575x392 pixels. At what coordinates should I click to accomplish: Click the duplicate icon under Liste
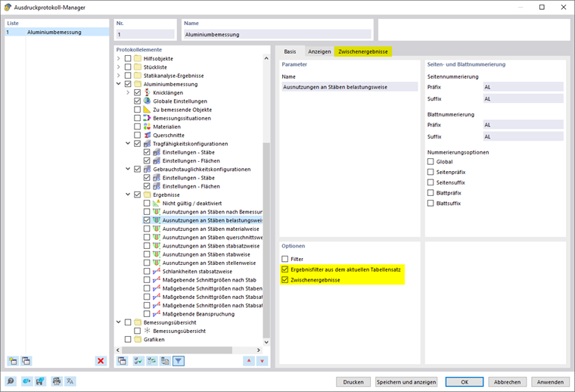coord(26,361)
